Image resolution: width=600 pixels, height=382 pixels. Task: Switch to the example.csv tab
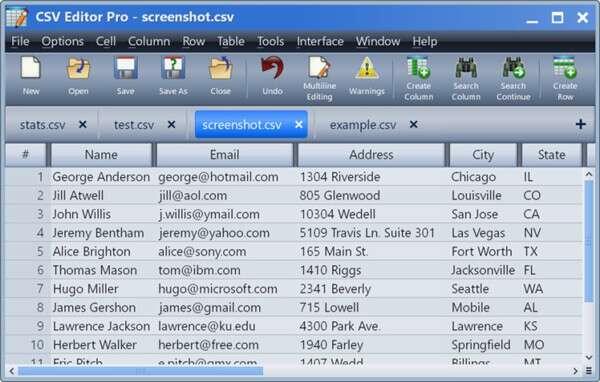coord(362,125)
